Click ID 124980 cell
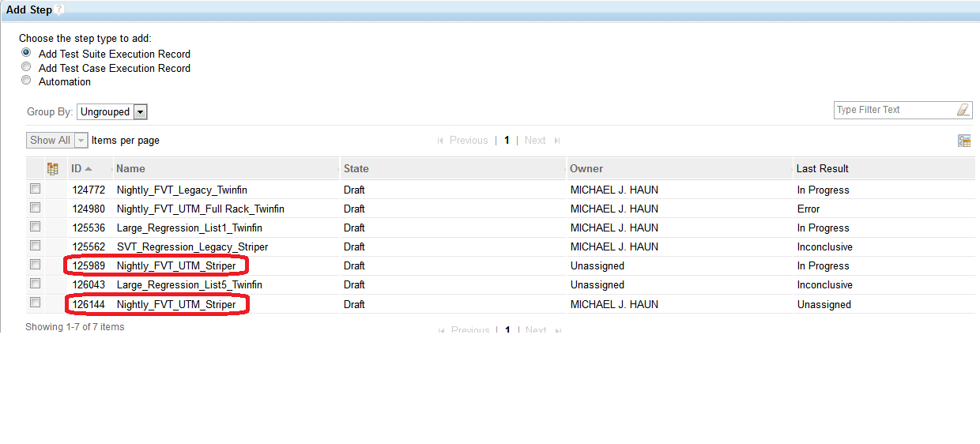This screenshot has height=444, width=980. pos(89,209)
